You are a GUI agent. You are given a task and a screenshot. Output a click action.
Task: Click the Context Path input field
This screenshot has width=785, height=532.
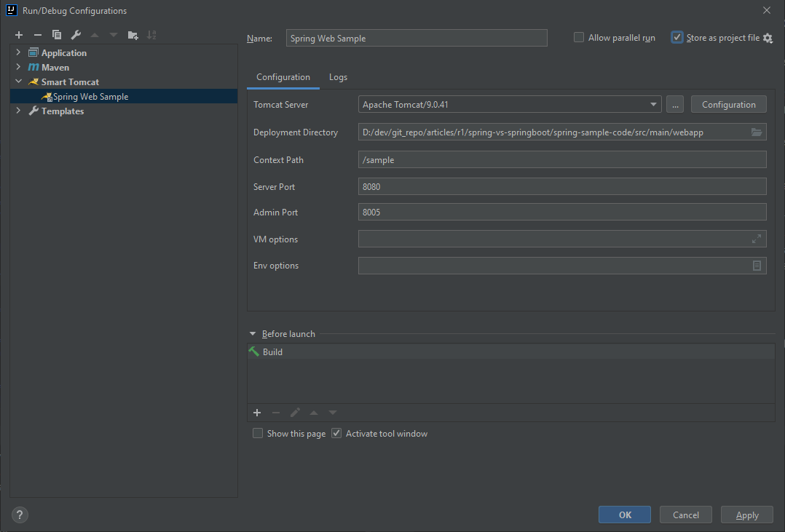(x=561, y=160)
